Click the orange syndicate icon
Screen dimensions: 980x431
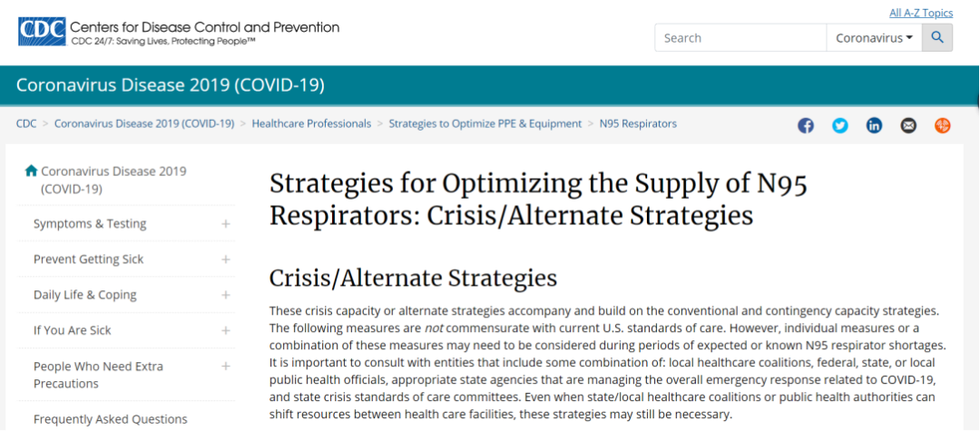(x=942, y=126)
